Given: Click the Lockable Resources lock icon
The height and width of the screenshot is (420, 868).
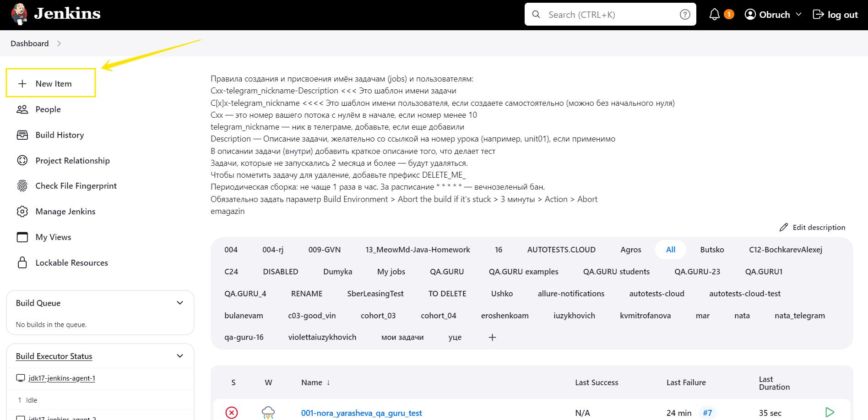Looking at the screenshot, I should (22, 262).
